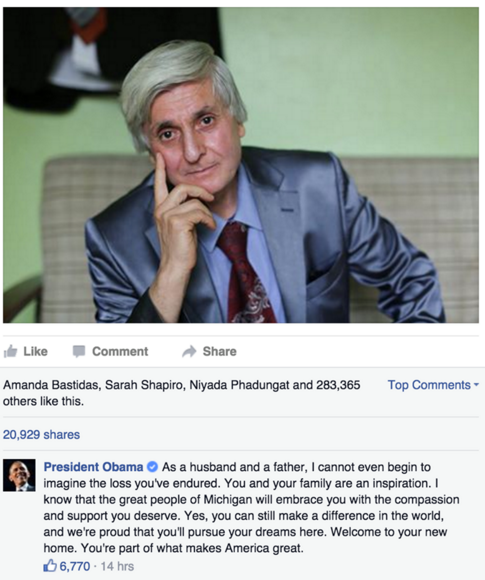Click the Share arrow icon
The image size is (485, 580).
(189, 351)
